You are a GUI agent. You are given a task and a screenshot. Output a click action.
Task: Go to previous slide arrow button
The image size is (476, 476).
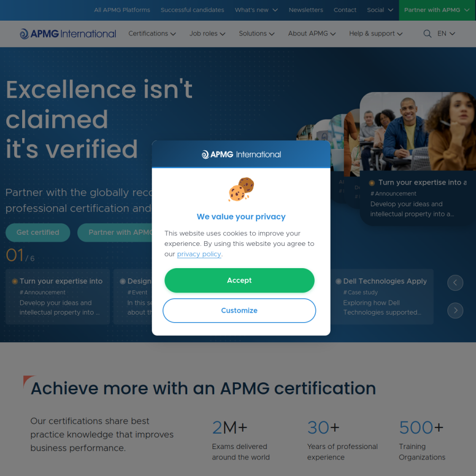coord(455,283)
